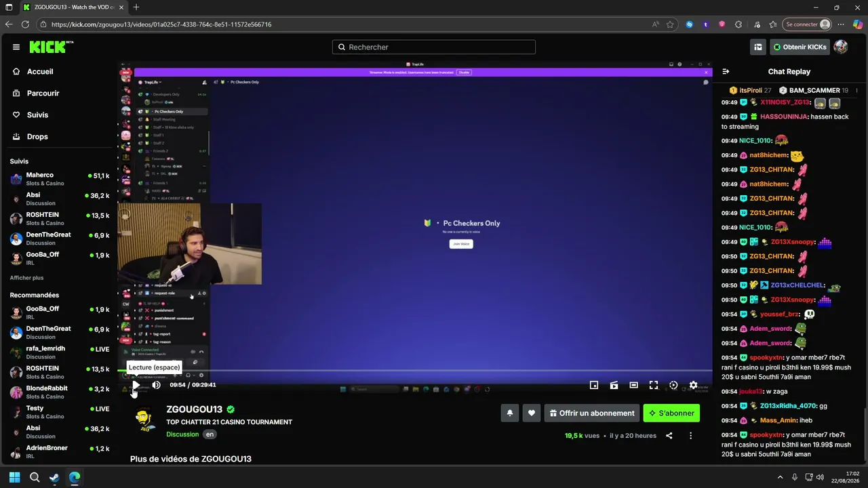868x488 pixels.
Task: Share the video with the share icon
Action: pyautogui.click(x=669, y=436)
